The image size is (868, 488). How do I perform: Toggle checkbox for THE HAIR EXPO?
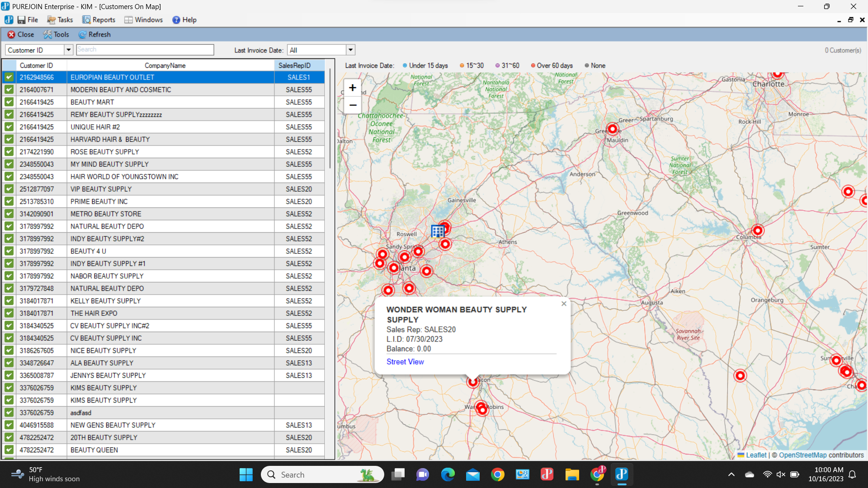pyautogui.click(x=9, y=313)
